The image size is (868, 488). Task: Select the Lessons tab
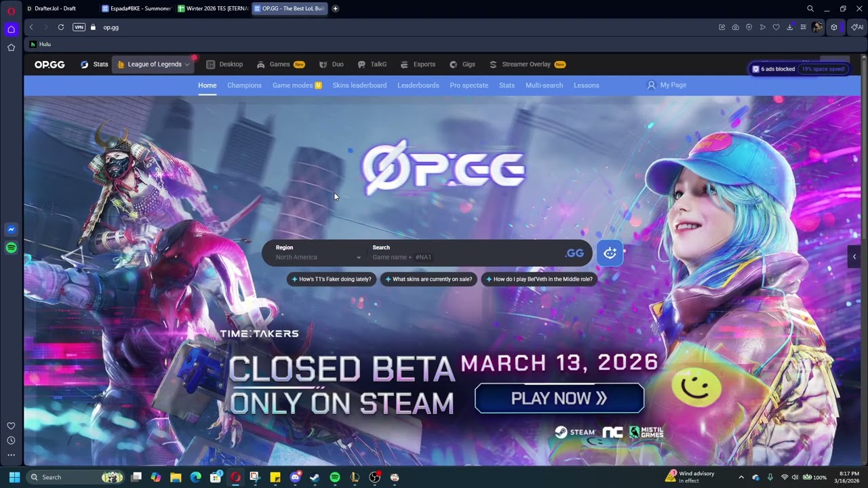[x=587, y=85]
